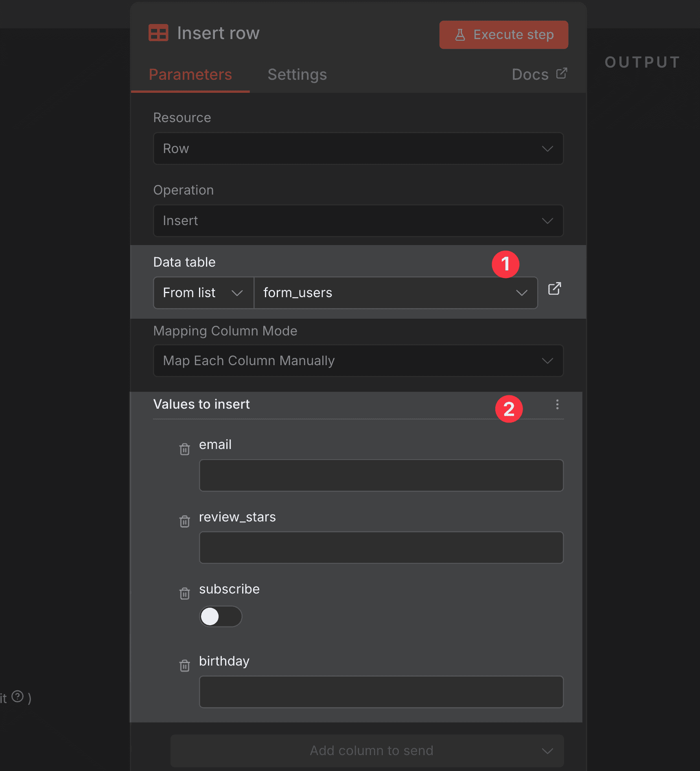This screenshot has height=771, width=700.
Task: Switch to the Settings tab
Action: [x=297, y=74]
